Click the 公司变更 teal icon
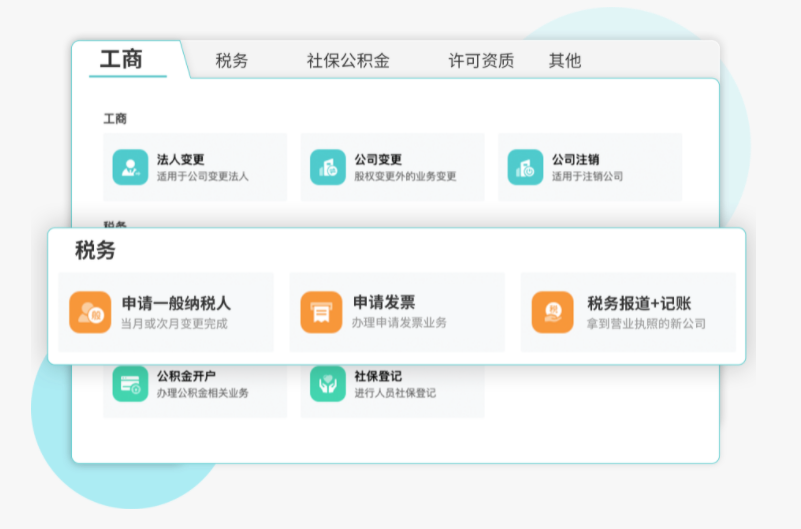 (x=327, y=167)
